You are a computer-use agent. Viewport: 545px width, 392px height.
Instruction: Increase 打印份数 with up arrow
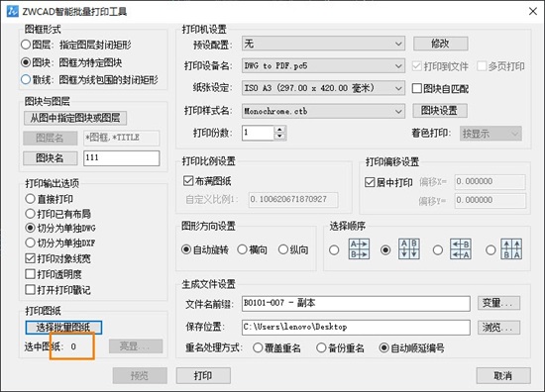279,129
